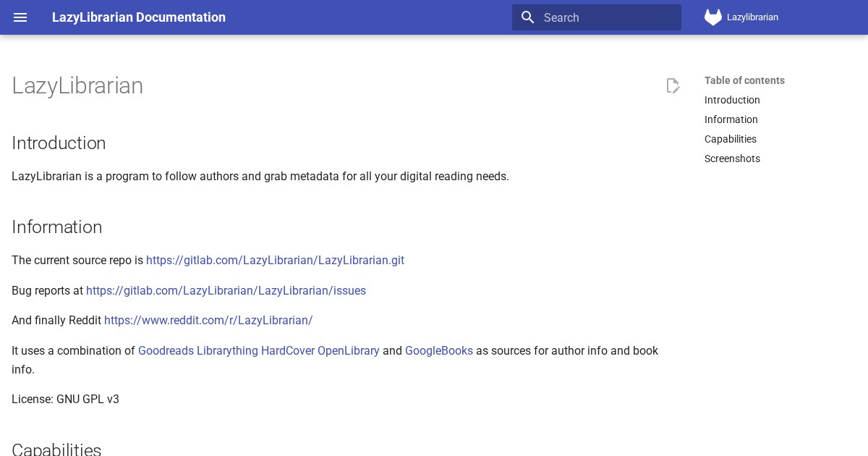868x456 pixels.
Task: Jump to Capabilities in table of contents
Action: [731, 139]
